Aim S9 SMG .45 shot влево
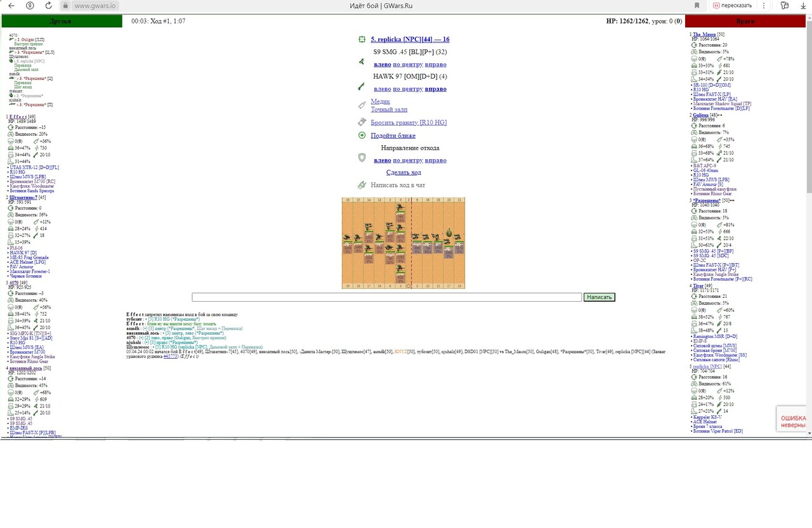This screenshot has width=812, height=528. [383, 64]
